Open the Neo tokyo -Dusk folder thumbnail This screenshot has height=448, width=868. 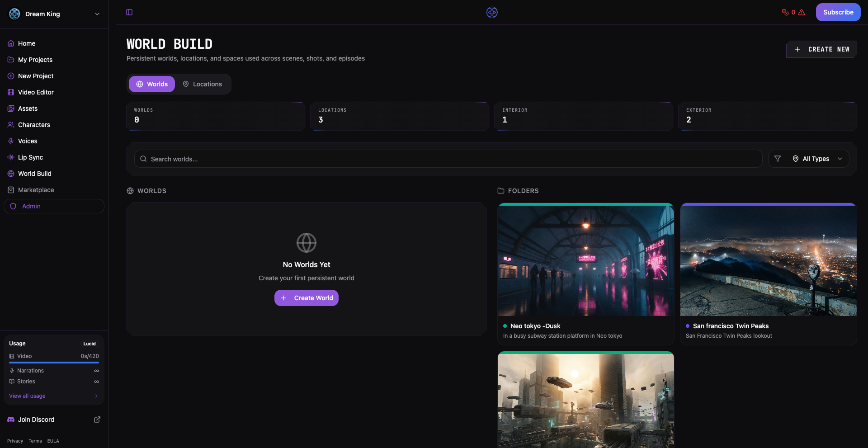585,259
